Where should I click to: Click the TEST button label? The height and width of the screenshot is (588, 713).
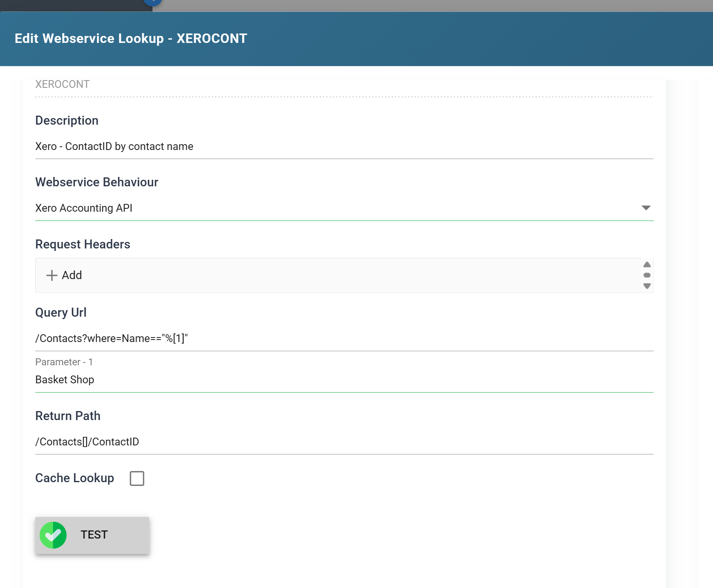[x=94, y=535]
